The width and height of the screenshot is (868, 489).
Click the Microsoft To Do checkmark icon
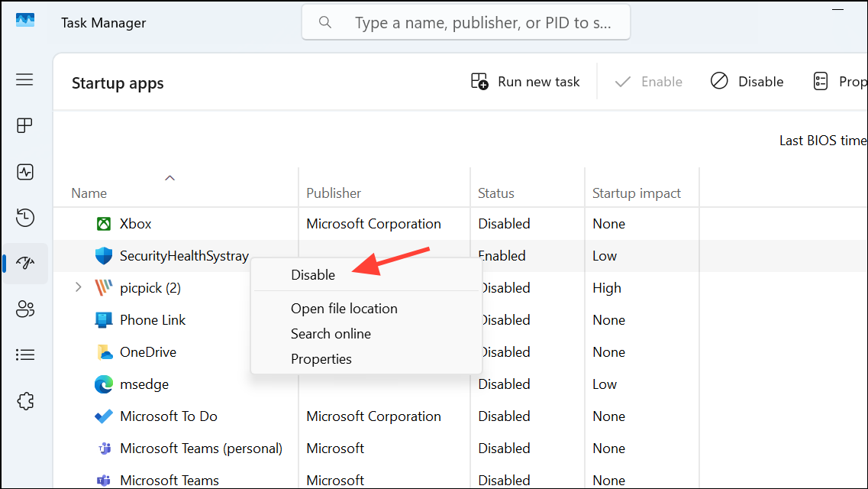point(104,416)
